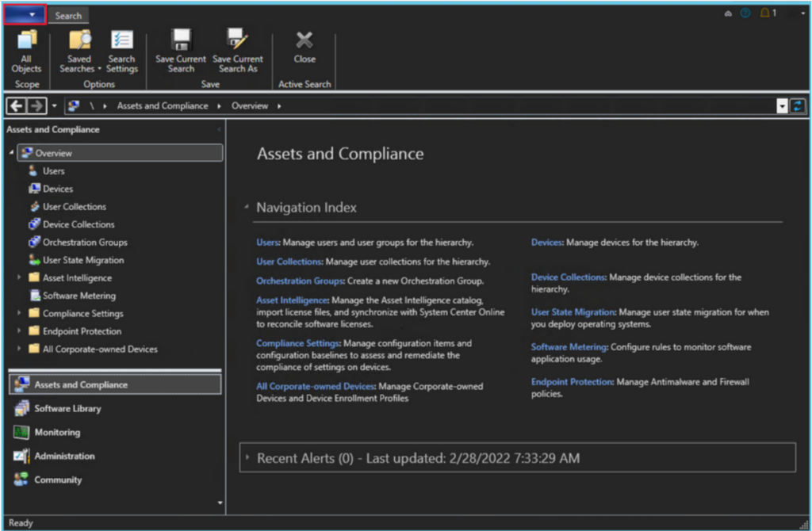The width and height of the screenshot is (812, 531).
Task: Go back with the left arrow button
Action: point(17,106)
